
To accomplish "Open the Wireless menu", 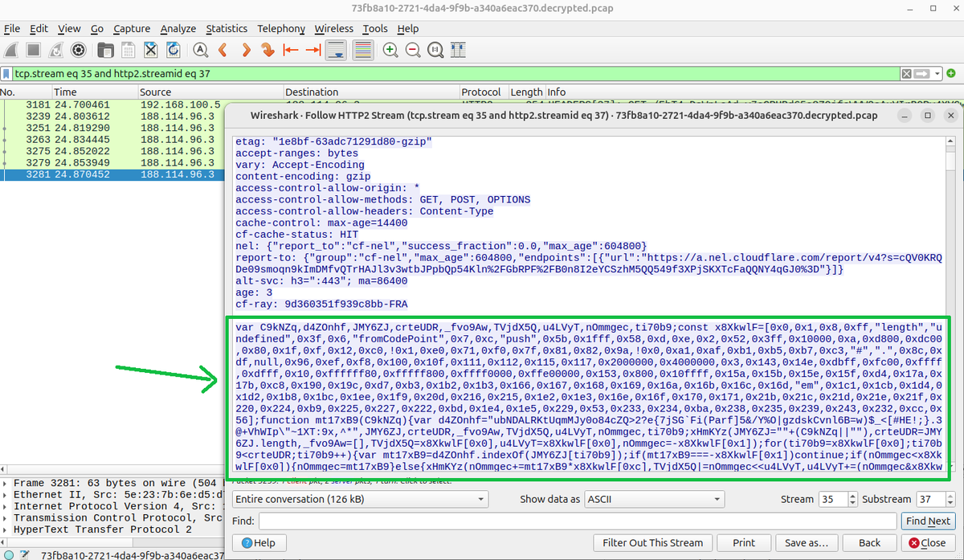I will click(x=333, y=28).
